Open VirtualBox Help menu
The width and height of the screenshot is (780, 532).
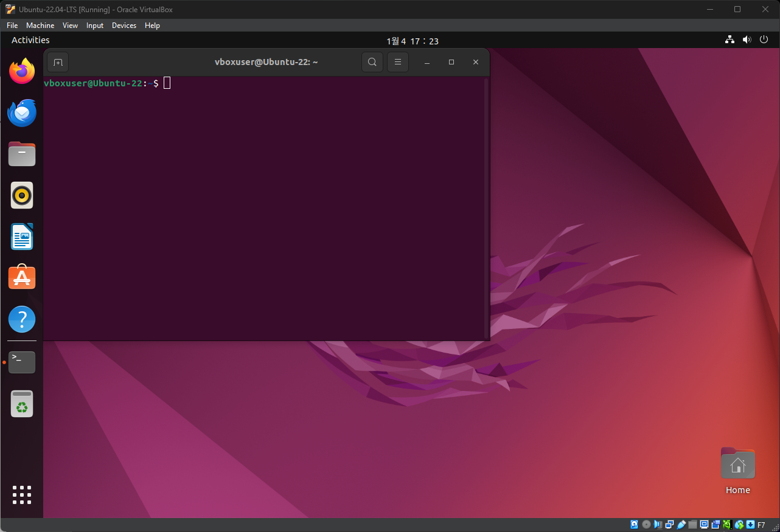(152, 26)
